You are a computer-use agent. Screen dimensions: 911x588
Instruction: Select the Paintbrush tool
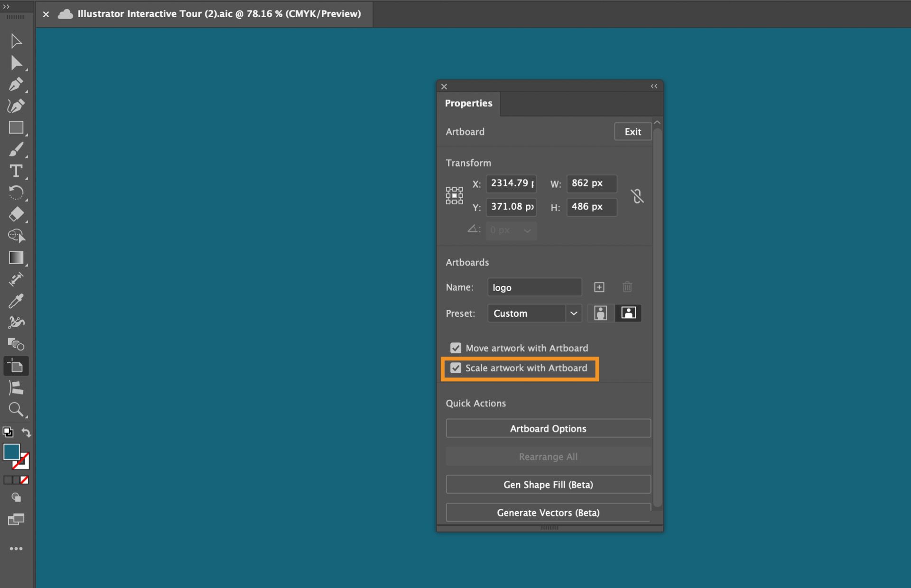point(16,149)
